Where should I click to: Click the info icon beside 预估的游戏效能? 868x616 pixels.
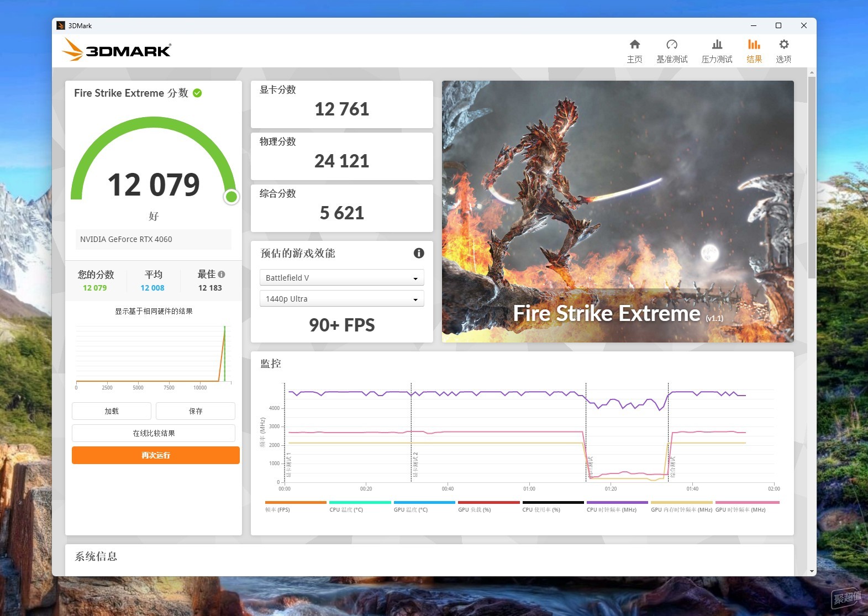pos(419,253)
